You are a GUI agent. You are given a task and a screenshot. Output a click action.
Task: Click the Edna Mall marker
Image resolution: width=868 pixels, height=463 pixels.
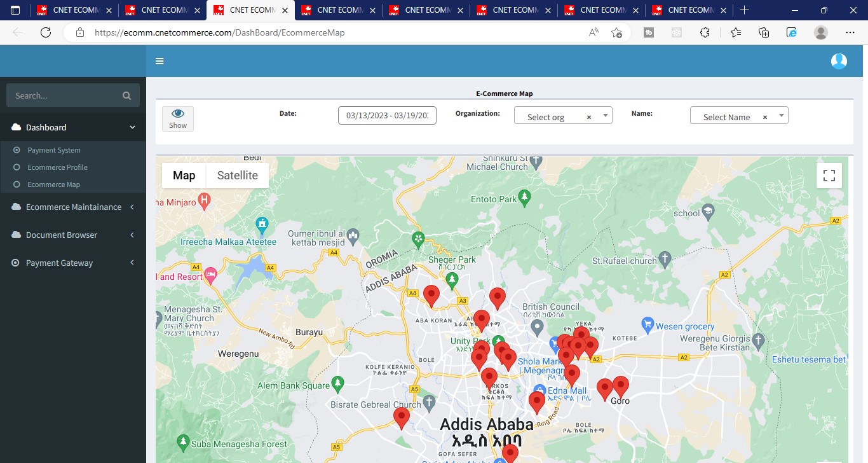540,390
